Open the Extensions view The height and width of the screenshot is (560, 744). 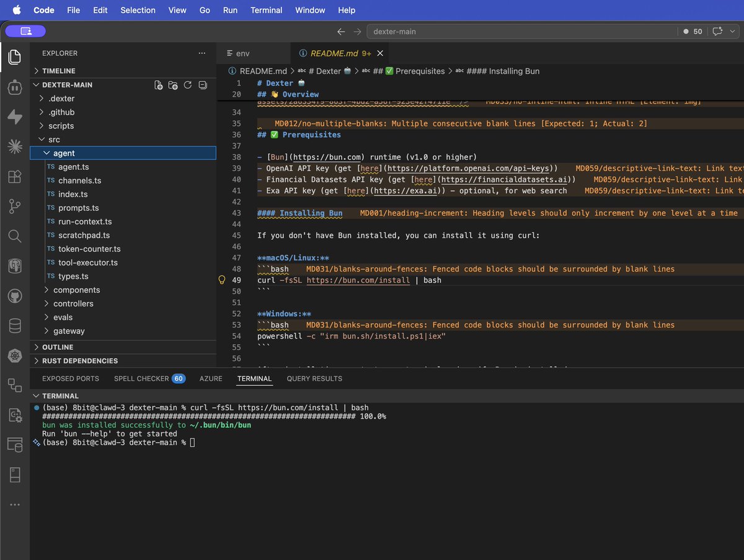pyautogui.click(x=14, y=177)
